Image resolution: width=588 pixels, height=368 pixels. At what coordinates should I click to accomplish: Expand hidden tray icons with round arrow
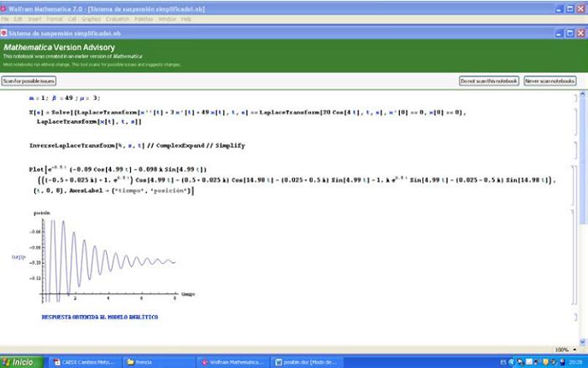512,362
